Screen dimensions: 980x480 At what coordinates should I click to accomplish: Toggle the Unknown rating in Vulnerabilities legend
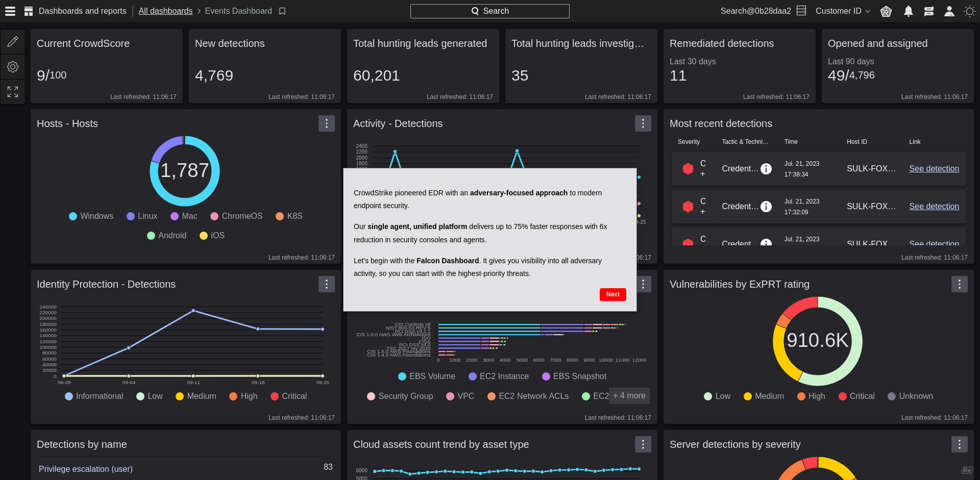tap(911, 396)
